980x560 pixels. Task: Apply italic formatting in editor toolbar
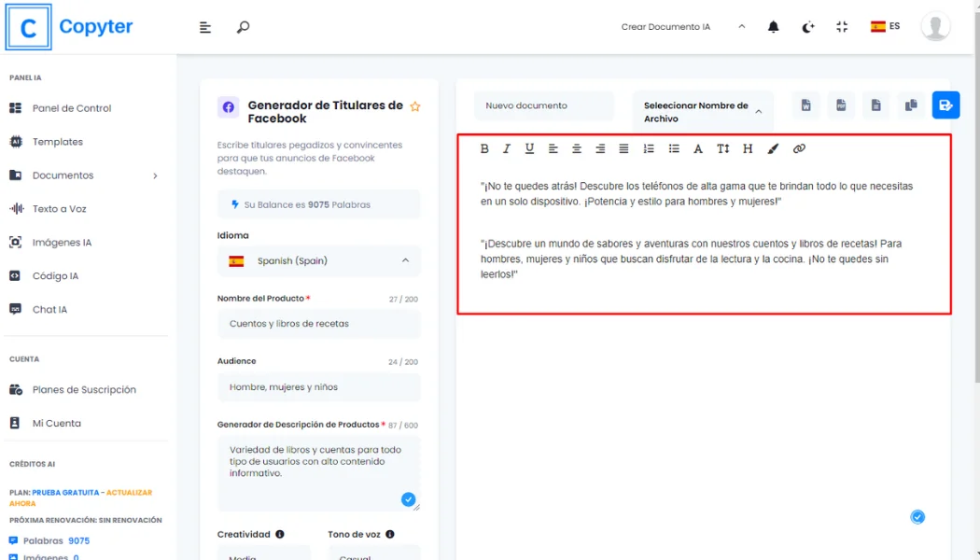[507, 148]
